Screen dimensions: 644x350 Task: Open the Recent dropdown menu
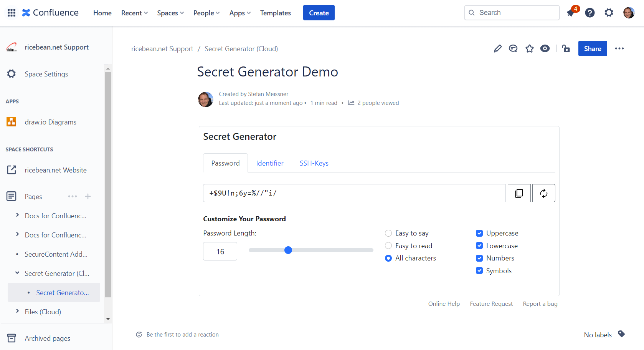[x=134, y=13]
